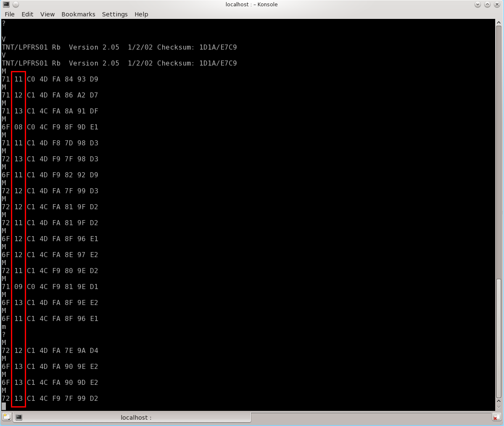This screenshot has height=426, width=504.
Task: Click the terminal cursor block on the last line
Action: click(x=4, y=406)
